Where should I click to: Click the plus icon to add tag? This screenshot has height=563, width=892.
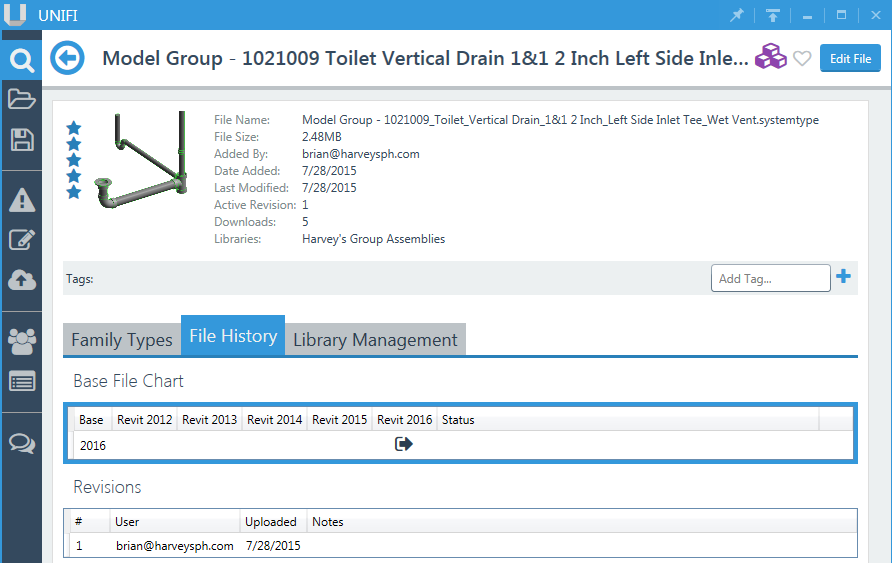(844, 277)
